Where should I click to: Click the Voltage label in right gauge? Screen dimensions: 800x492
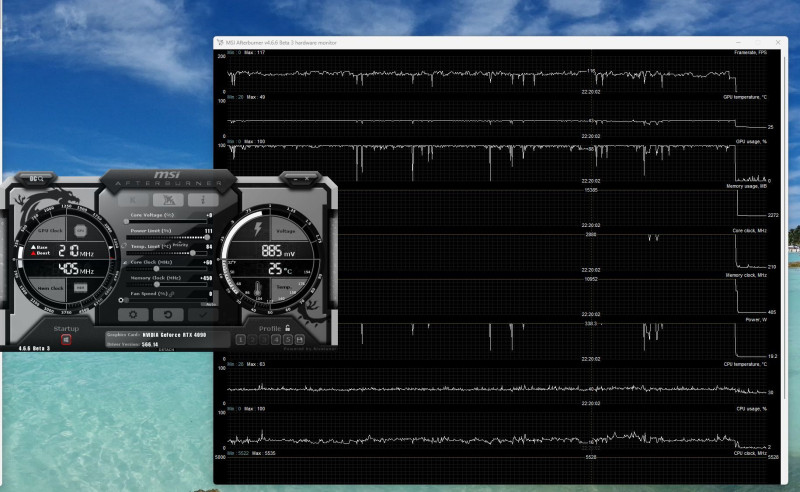click(x=286, y=231)
